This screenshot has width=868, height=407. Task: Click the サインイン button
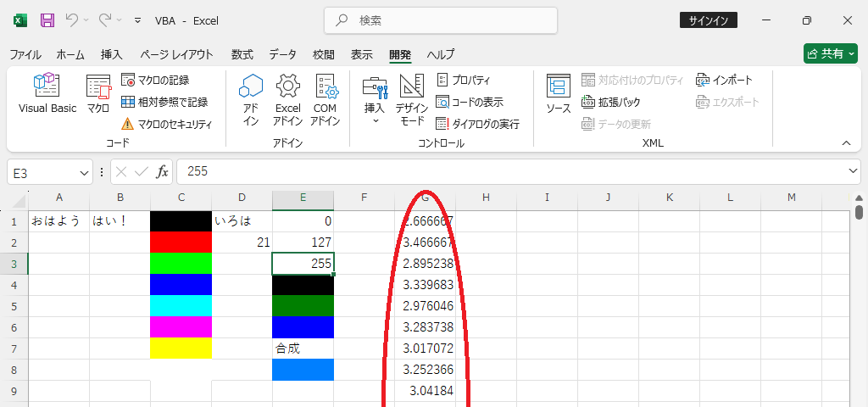point(709,20)
